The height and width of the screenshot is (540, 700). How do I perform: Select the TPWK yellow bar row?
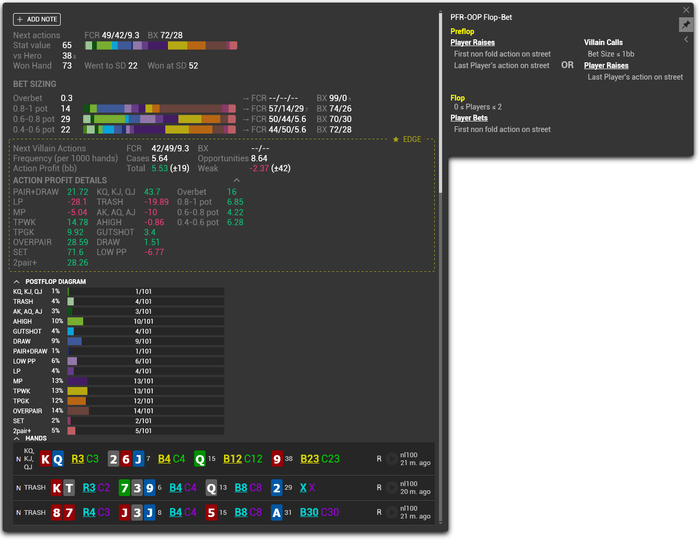click(146, 391)
